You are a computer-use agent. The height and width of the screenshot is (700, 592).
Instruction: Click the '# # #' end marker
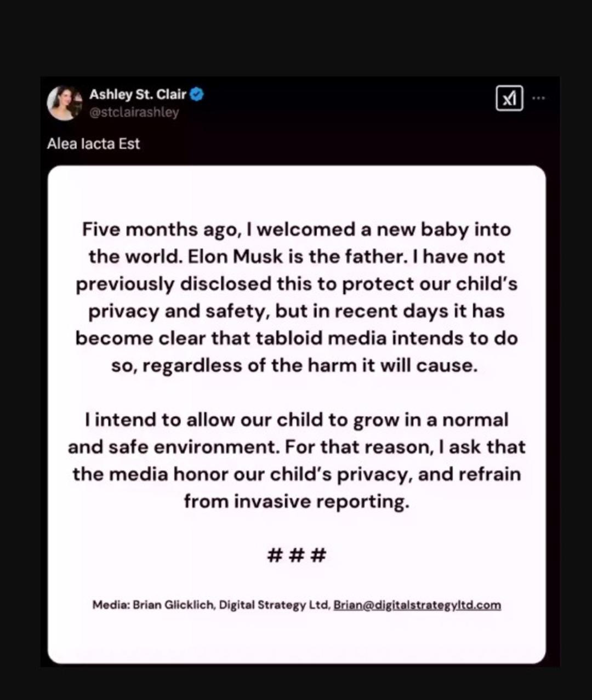[x=297, y=555]
